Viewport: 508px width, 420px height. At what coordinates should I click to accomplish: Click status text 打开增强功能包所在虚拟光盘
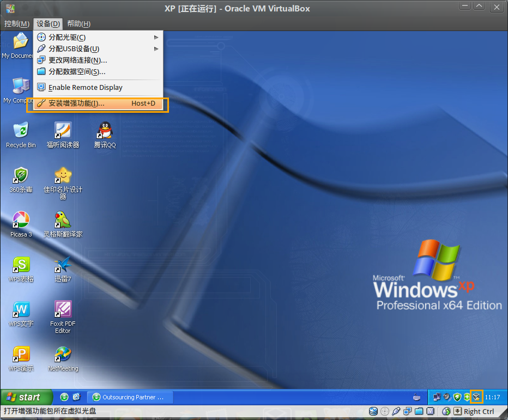pyautogui.click(x=50, y=411)
